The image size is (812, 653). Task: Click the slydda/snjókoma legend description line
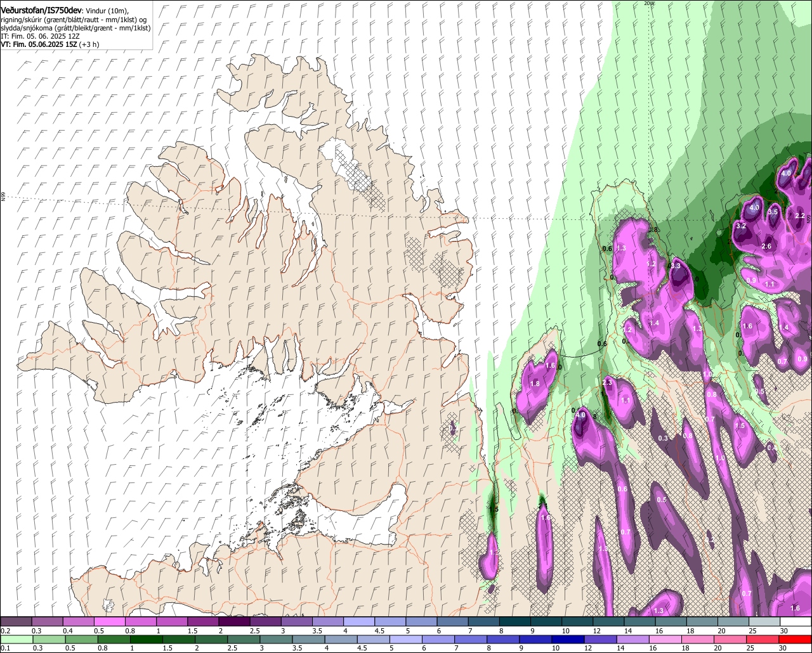[75, 28]
